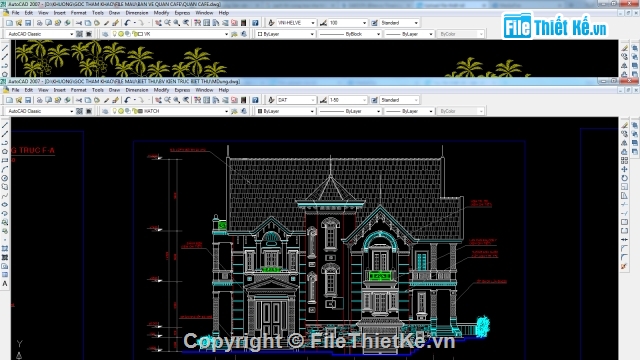The image size is (640, 360).
Task: Select Rectangle tool in villa window draw toolbar
Action: pyautogui.click(x=5, y=161)
